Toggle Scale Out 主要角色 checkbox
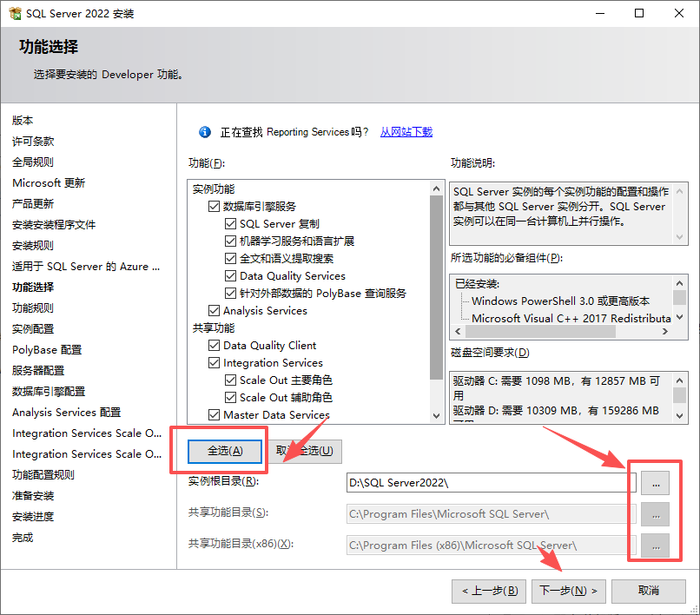Screen dimensions: 700x615 click(230, 380)
